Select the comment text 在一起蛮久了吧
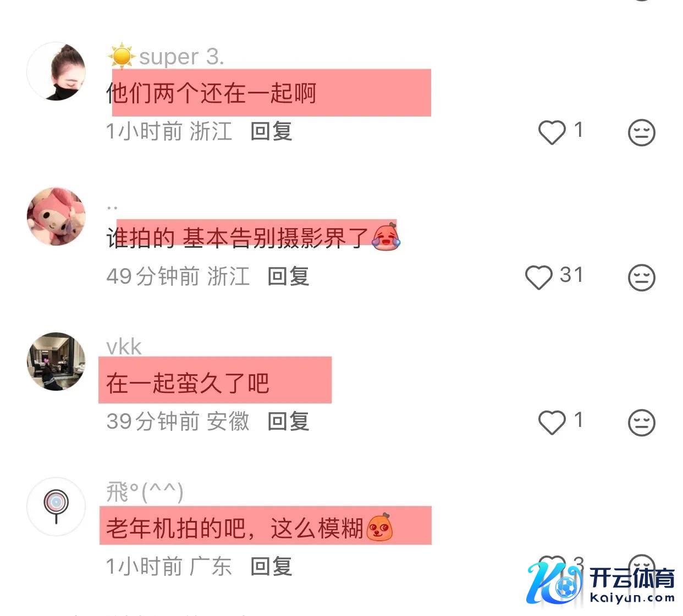The image size is (683, 616). coord(188,383)
